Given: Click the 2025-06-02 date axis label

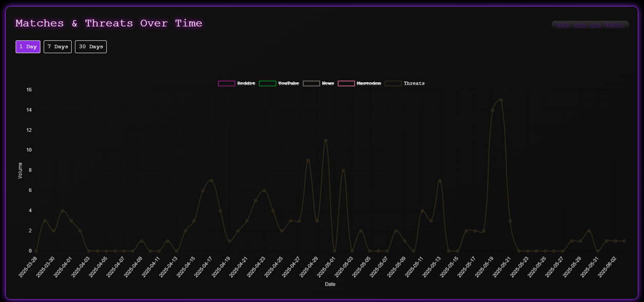Looking at the screenshot, I should 607,267.
